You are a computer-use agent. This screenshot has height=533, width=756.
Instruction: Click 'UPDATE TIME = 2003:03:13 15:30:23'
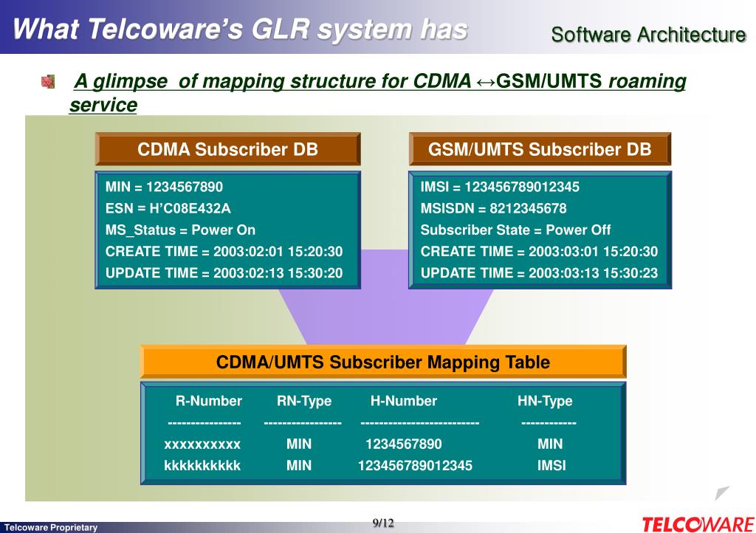(x=539, y=272)
